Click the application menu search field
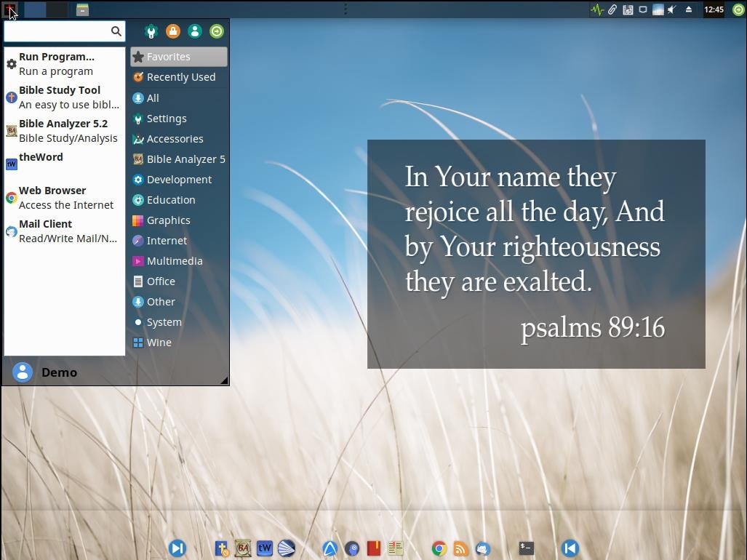The width and height of the screenshot is (747, 560). [x=57, y=31]
